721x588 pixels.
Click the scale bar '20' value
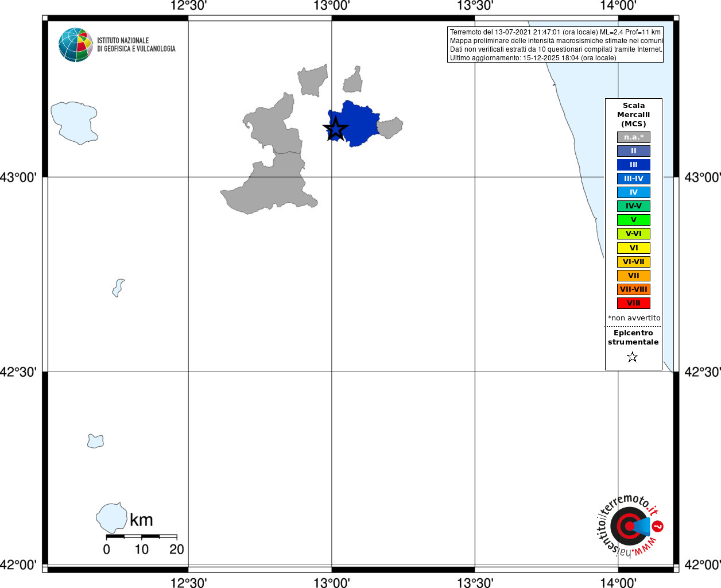coord(177,550)
